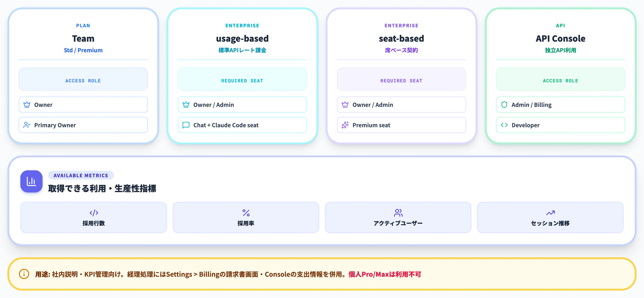Select Owner / Admin in the seat-based card
Viewport: 644px width, 298px height.
[402, 105]
